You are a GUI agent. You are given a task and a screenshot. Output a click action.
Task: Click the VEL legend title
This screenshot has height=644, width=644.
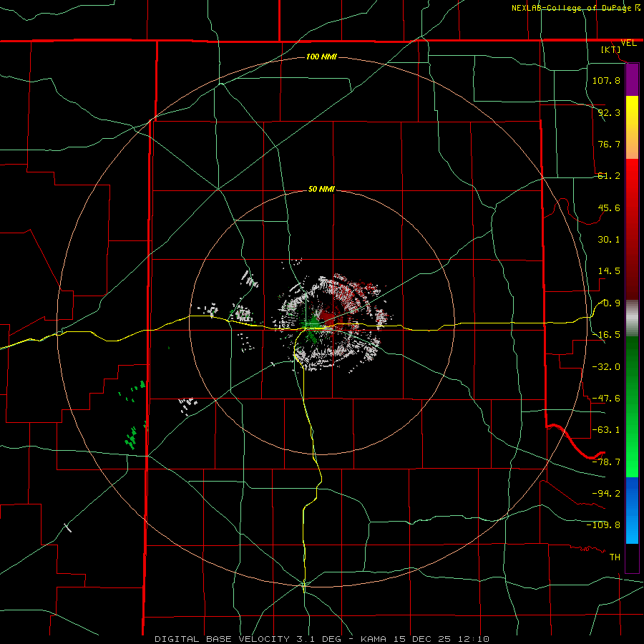click(628, 43)
